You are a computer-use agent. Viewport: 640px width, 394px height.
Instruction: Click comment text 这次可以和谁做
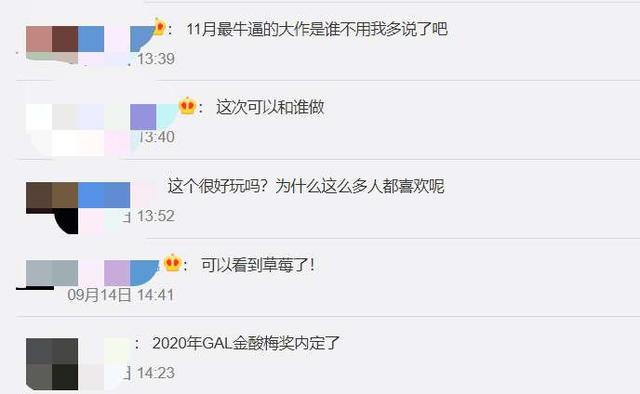[x=270, y=107]
